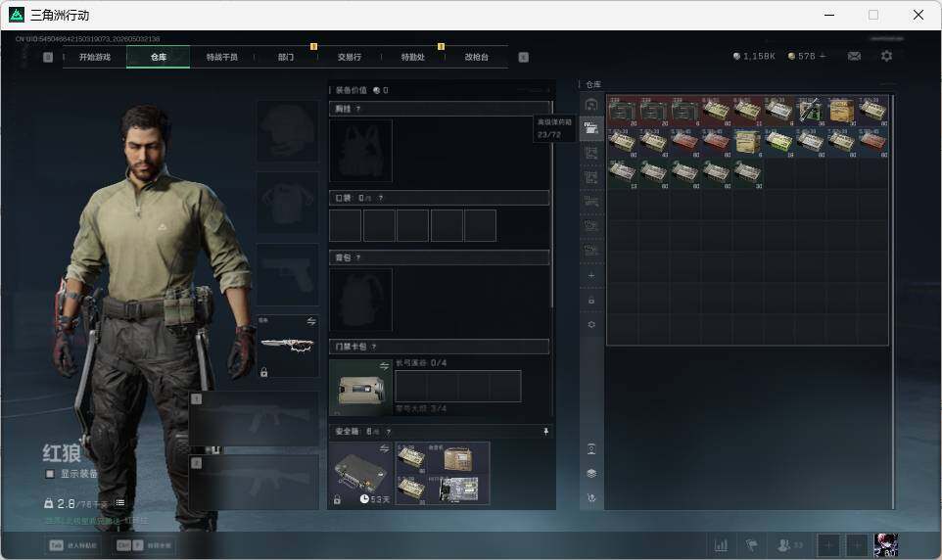Click the help icon next to 口袋
This screenshot has height=560, width=942.
coord(380,198)
